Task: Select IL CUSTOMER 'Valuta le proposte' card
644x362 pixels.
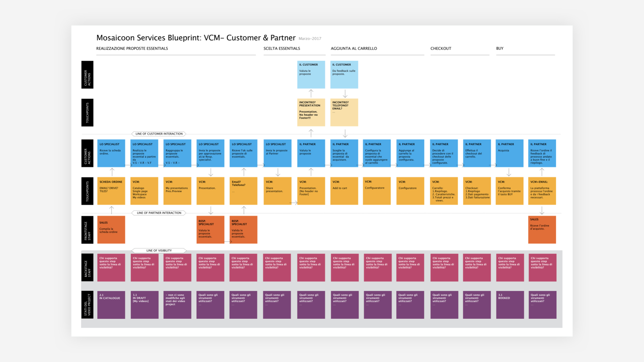Action: tap(311, 74)
